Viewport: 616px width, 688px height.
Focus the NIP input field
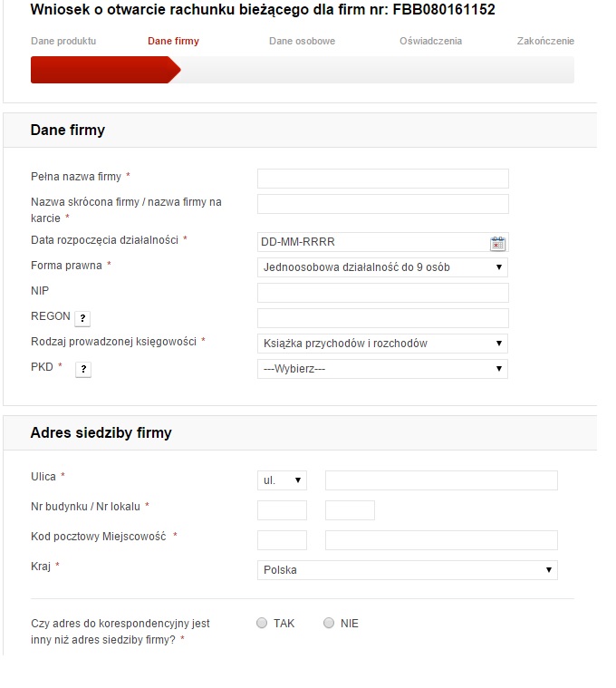[383, 293]
